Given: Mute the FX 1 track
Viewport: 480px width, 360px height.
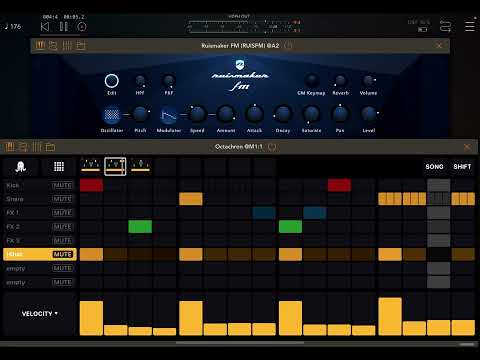Looking at the screenshot, I should [x=62, y=213].
